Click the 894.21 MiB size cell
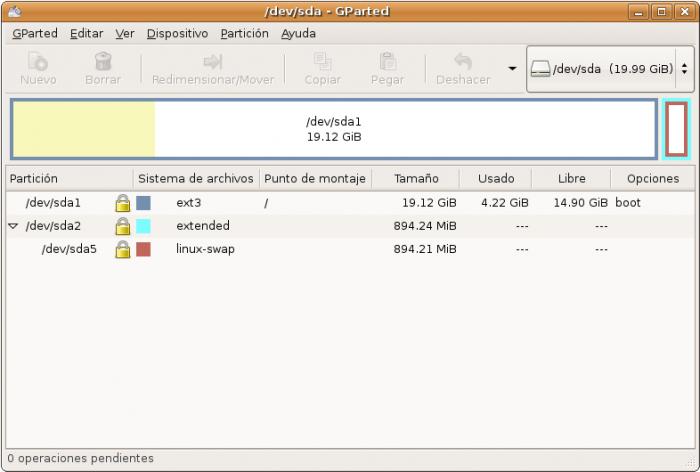Screen dimensions: 700x472 pos(425,249)
